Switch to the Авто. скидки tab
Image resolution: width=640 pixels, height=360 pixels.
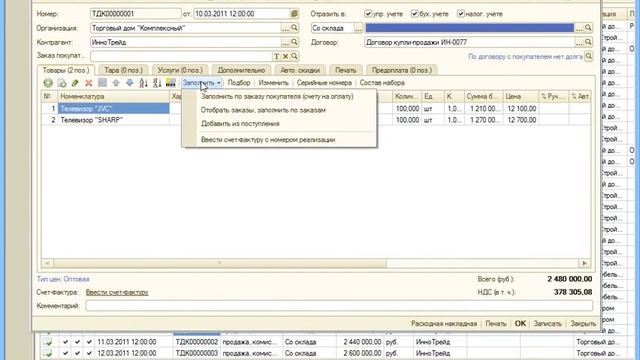pos(300,70)
